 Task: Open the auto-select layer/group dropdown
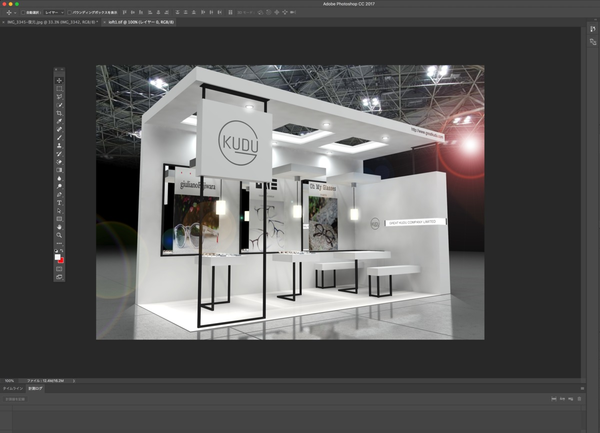(54, 13)
